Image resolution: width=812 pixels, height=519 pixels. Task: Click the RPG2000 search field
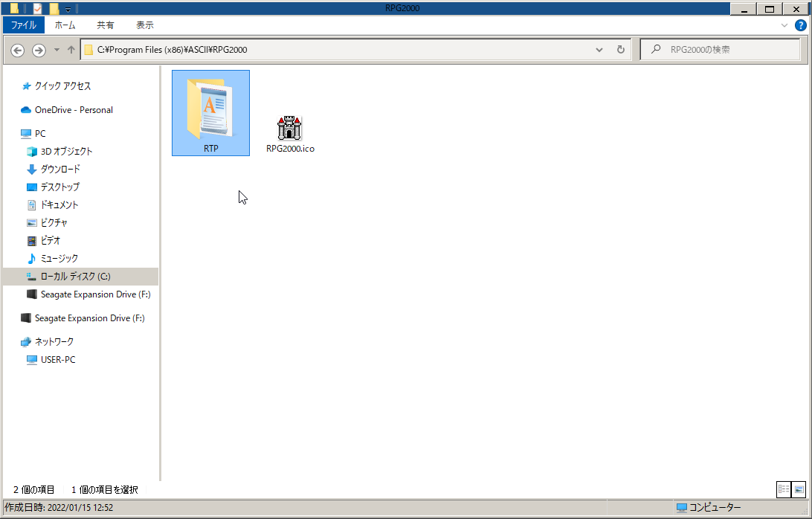click(721, 50)
